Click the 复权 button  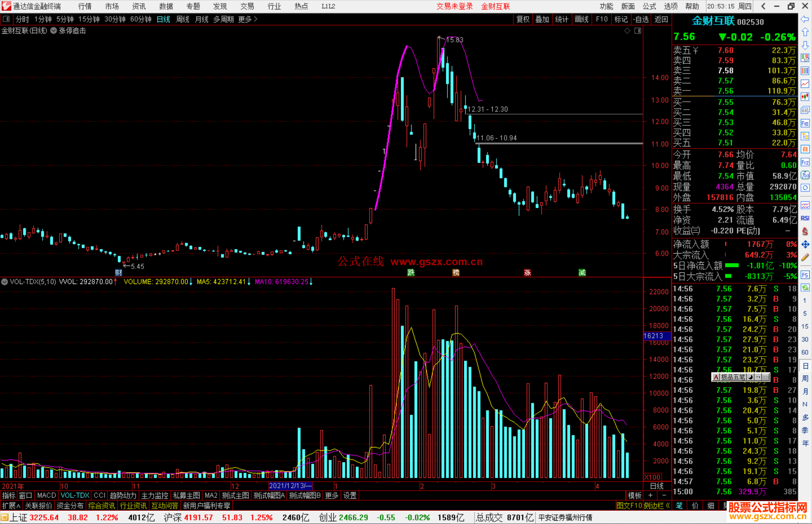click(x=523, y=19)
